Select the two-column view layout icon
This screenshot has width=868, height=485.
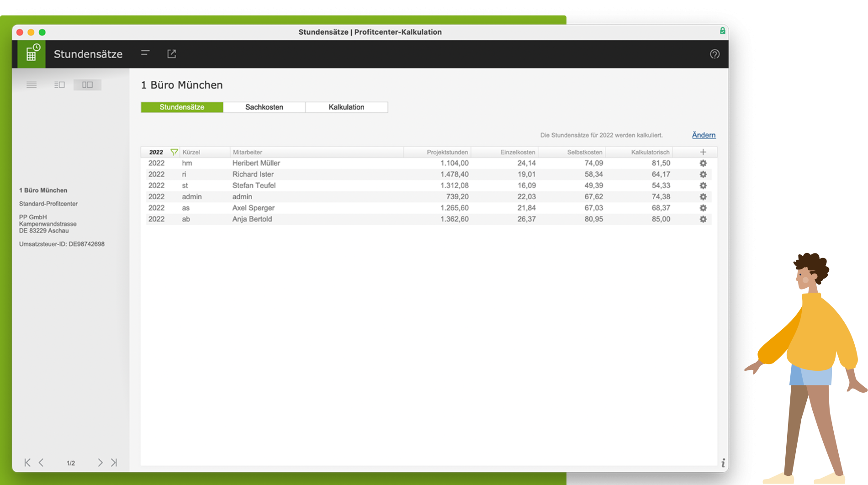click(87, 85)
